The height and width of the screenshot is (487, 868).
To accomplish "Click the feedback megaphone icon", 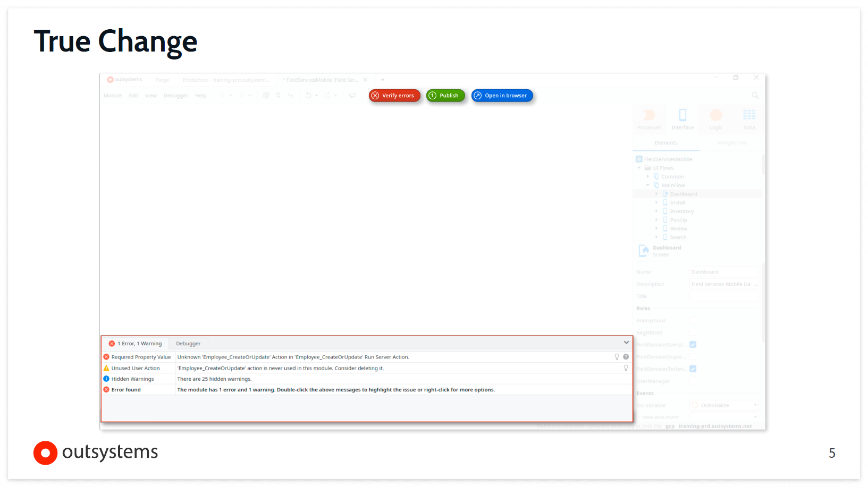I will 352,96.
